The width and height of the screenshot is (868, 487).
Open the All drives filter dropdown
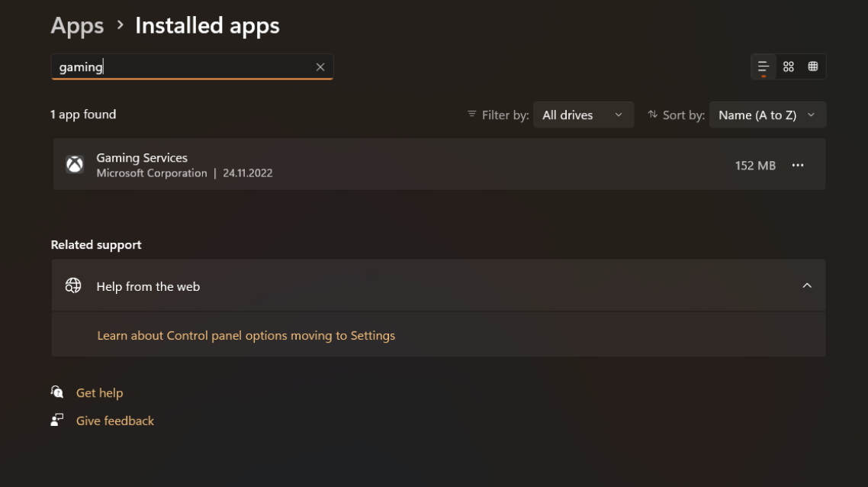(583, 114)
